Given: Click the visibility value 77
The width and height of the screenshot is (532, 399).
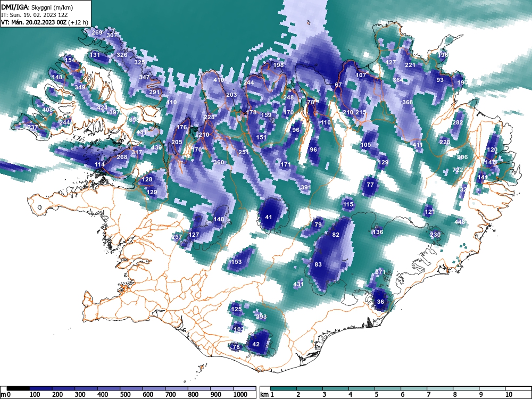Looking at the screenshot, I should [x=370, y=185].
